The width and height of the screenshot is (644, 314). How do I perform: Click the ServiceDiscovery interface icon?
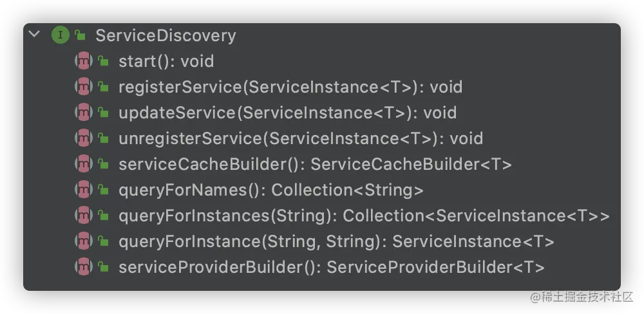[59, 35]
